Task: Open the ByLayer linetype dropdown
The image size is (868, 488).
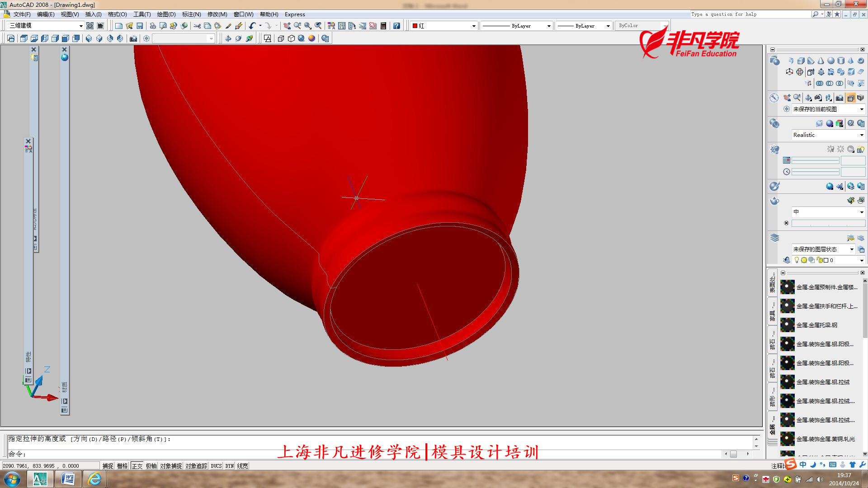Action: [x=516, y=26]
